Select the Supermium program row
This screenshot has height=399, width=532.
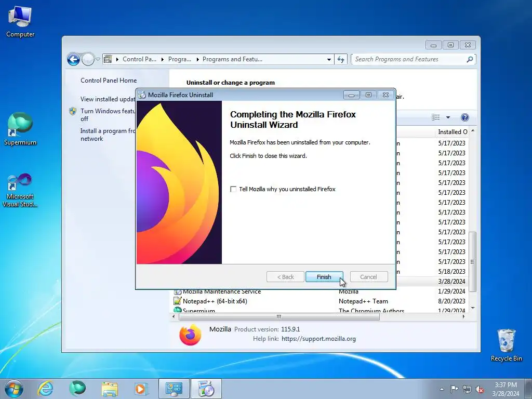(319, 310)
